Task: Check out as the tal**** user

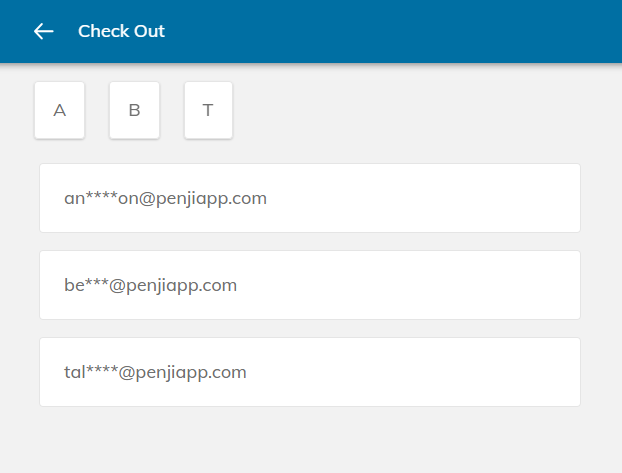Action: coord(310,372)
